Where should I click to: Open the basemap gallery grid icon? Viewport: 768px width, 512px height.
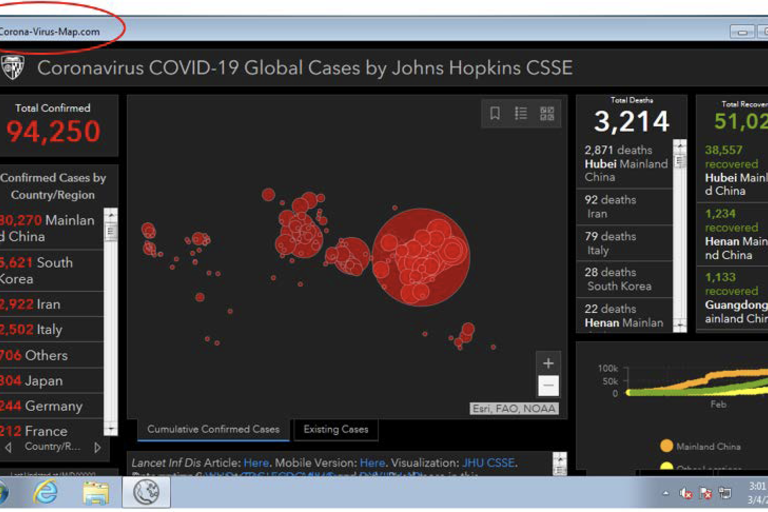point(547,113)
